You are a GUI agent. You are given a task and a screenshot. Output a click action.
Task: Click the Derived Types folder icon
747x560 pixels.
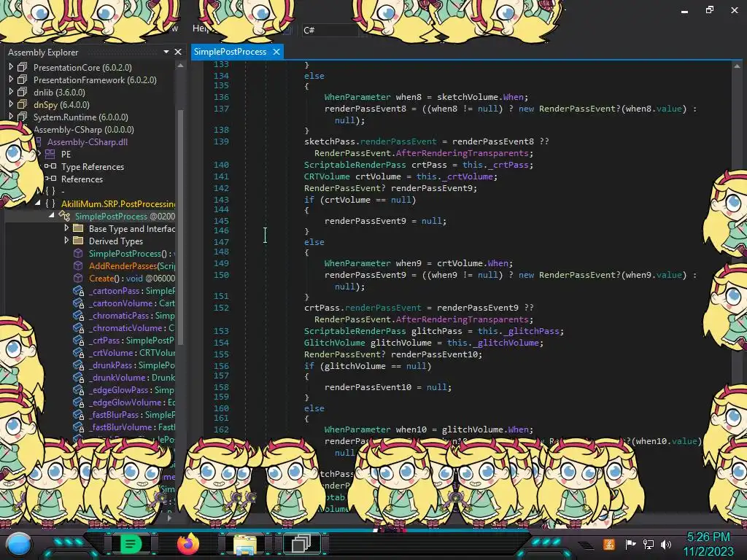click(x=78, y=241)
